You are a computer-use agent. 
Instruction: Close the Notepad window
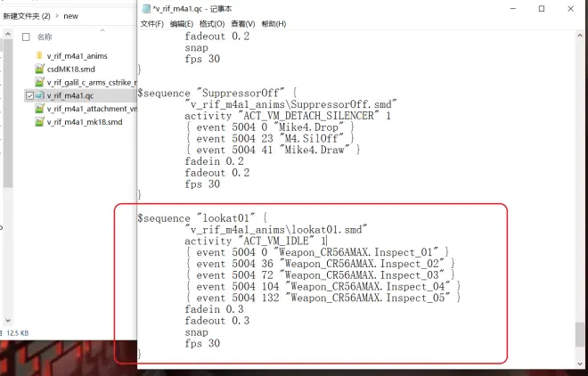tap(571, 9)
